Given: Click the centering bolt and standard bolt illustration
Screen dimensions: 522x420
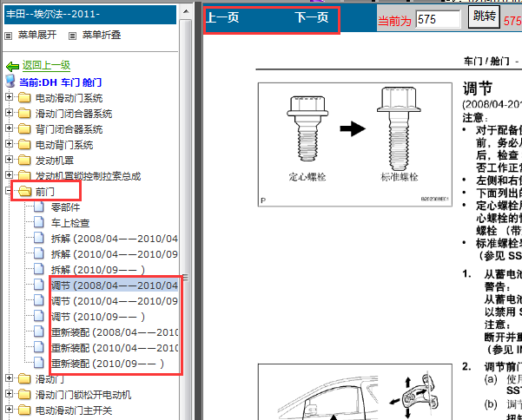Looking at the screenshot, I should (x=355, y=144).
